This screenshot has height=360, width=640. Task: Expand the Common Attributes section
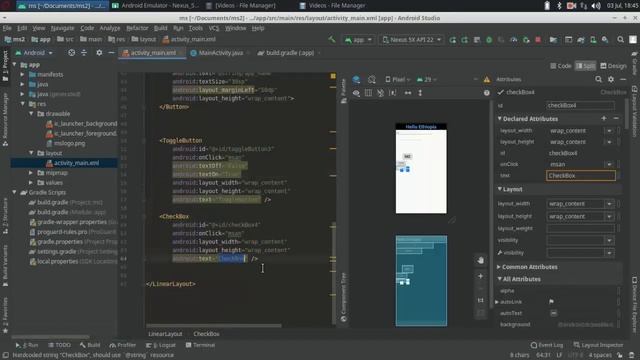pos(499,267)
